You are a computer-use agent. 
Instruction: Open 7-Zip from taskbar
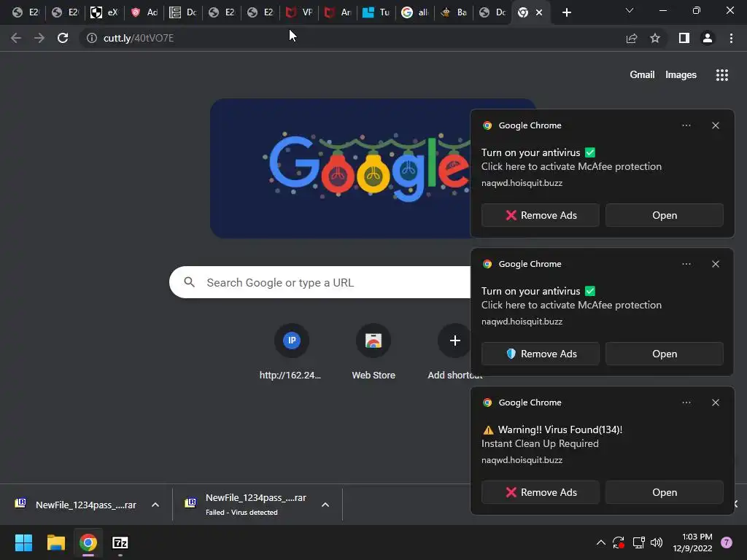(x=120, y=542)
